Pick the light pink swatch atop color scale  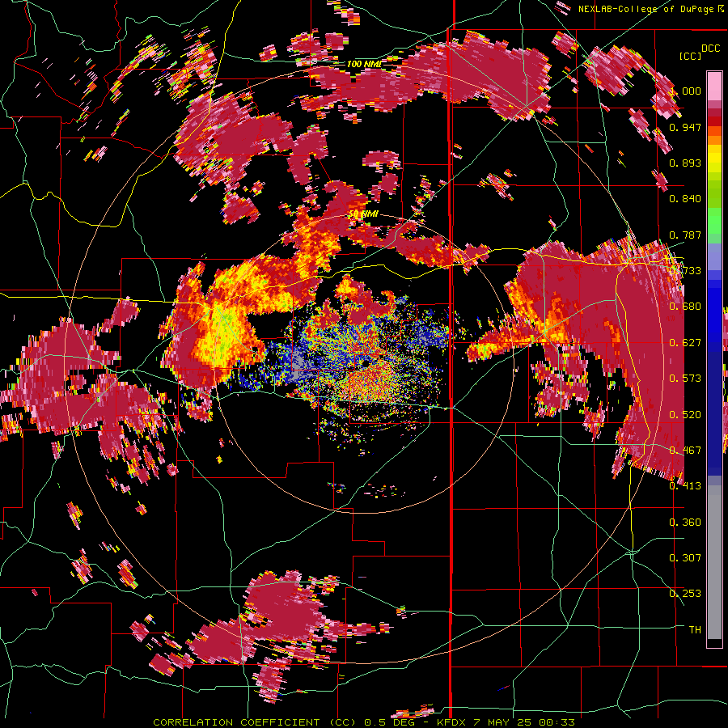(714, 86)
